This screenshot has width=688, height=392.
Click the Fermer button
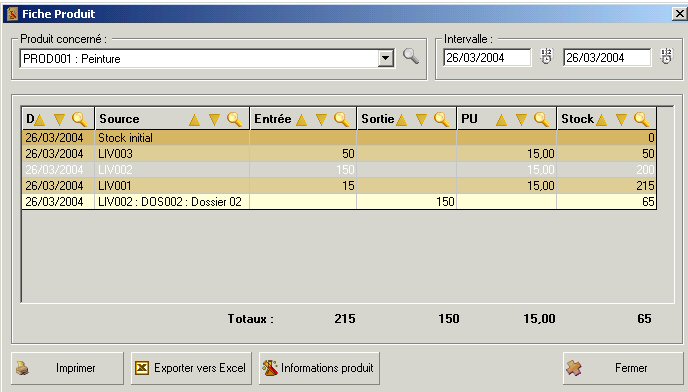[623, 368]
